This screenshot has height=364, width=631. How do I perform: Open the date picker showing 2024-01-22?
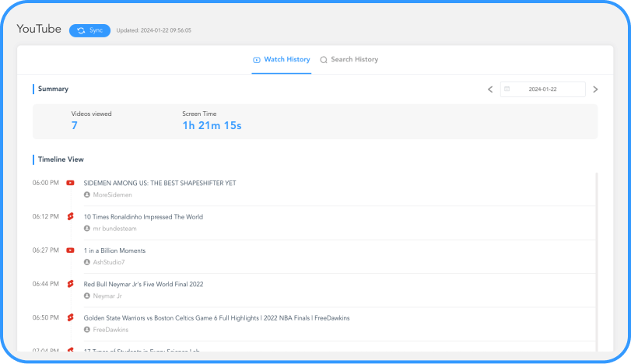coord(542,89)
